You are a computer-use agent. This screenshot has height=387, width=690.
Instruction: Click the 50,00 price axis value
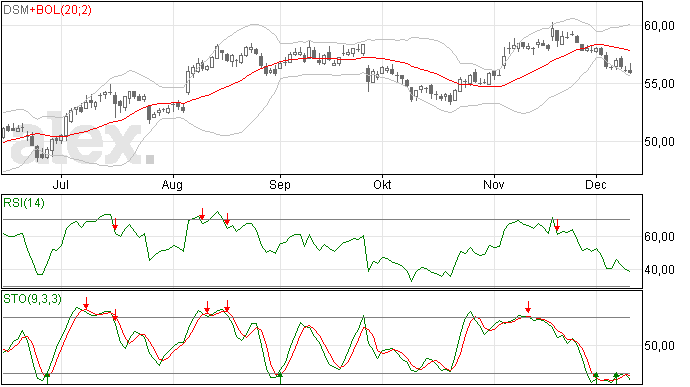click(x=659, y=142)
